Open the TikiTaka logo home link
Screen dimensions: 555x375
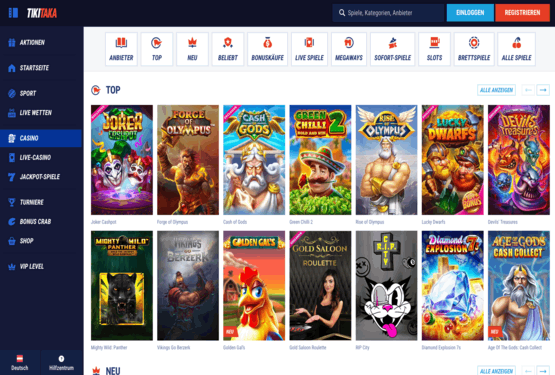point(42,13)
